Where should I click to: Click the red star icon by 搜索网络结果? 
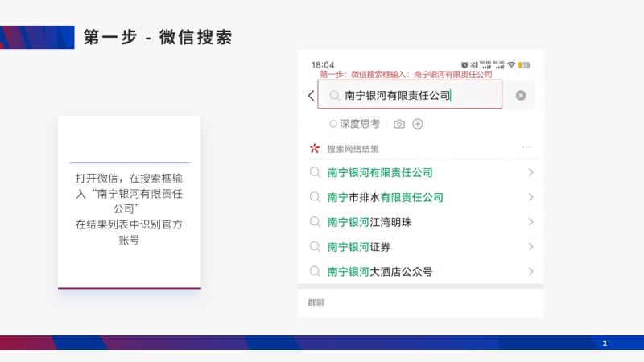[x=315, y=148]
